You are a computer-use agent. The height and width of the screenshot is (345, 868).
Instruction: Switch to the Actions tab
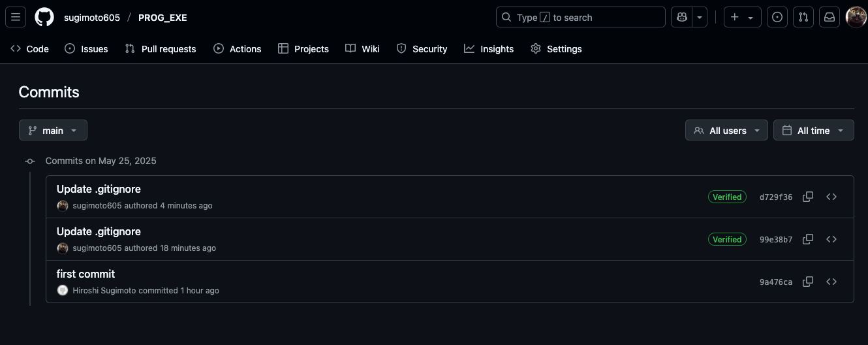point(238,49)
